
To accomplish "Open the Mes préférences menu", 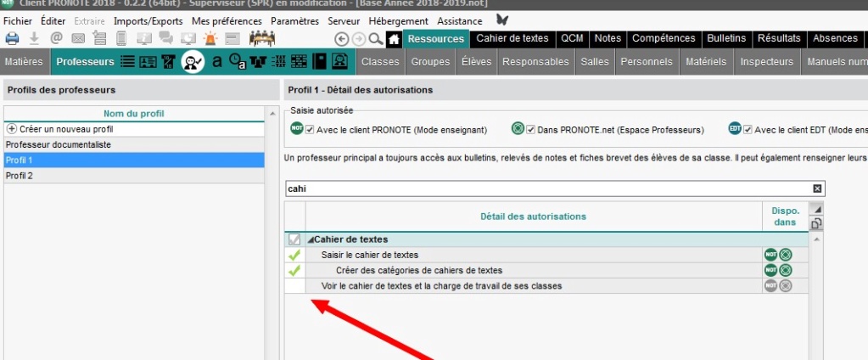I will [227, 21].
